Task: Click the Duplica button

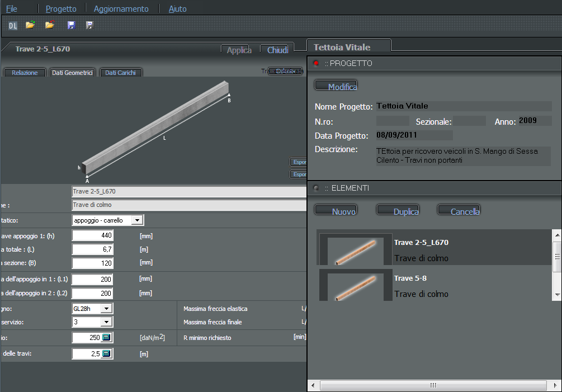Action: (398, 211)
